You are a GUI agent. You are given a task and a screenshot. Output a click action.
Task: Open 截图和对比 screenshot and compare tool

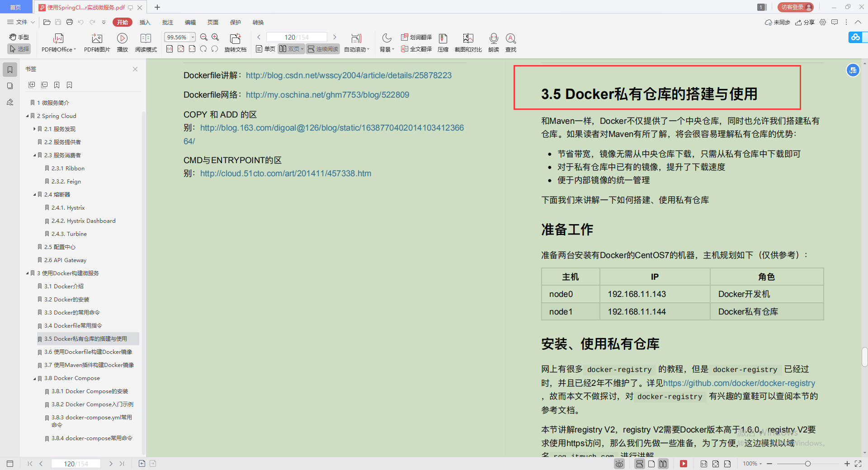(468, 43)
